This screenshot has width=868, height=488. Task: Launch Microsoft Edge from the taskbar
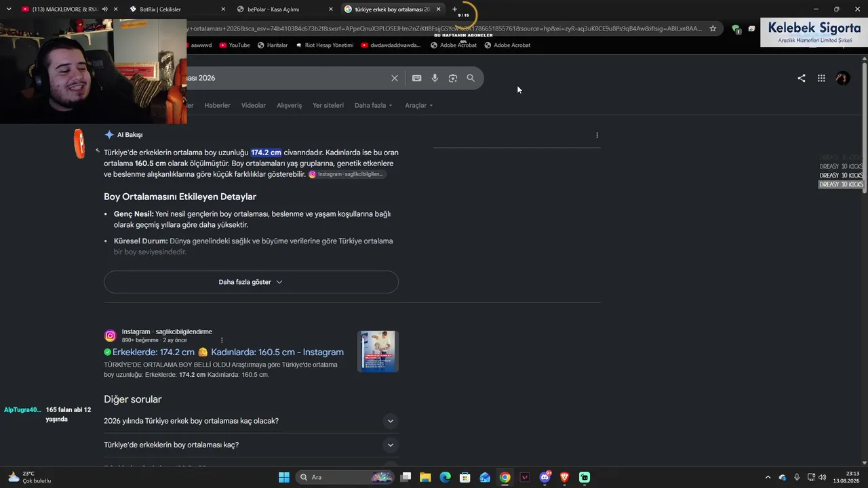(445, 477)
